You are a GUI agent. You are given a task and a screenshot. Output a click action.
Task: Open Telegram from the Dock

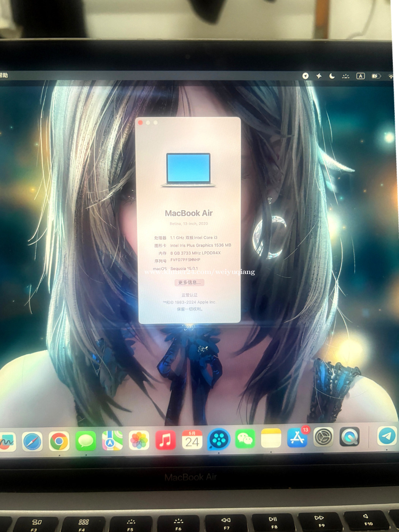(x=387, y=436)
